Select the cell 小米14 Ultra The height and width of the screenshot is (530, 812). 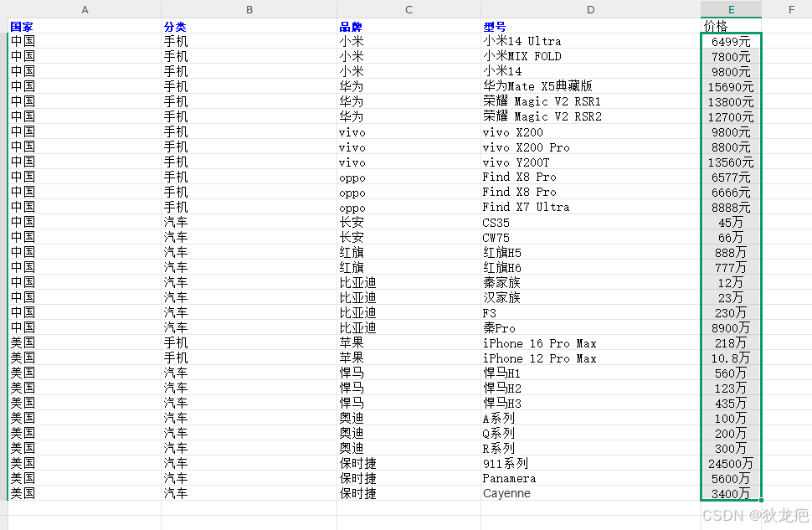[x=590, y=41]
